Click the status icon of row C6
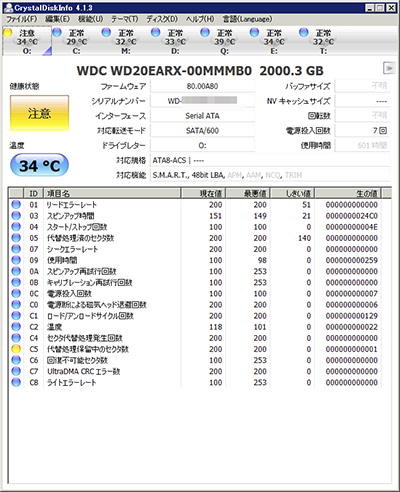The width and height of the screenshot is (400, 492). coord(16,360)
